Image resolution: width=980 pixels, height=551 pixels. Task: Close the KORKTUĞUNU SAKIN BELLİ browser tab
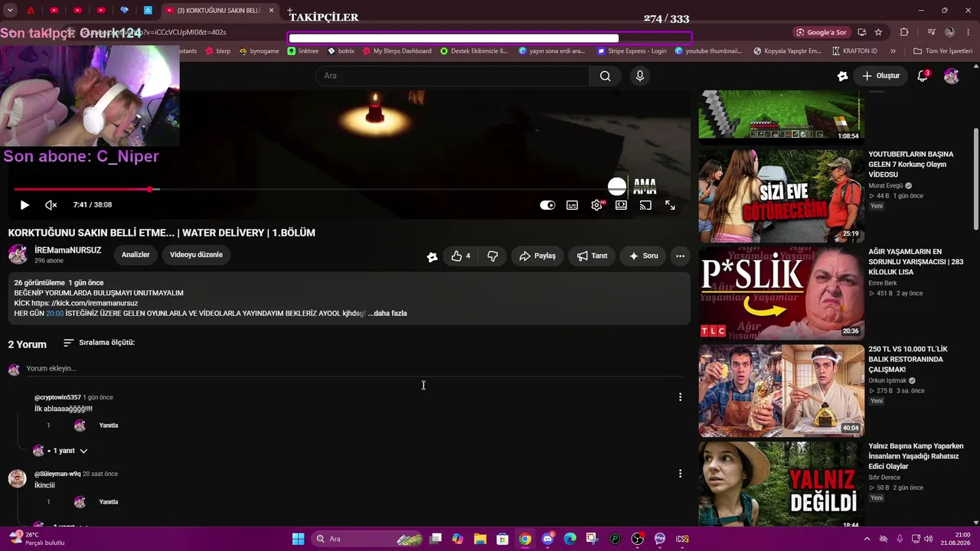[x=271, y=11]
